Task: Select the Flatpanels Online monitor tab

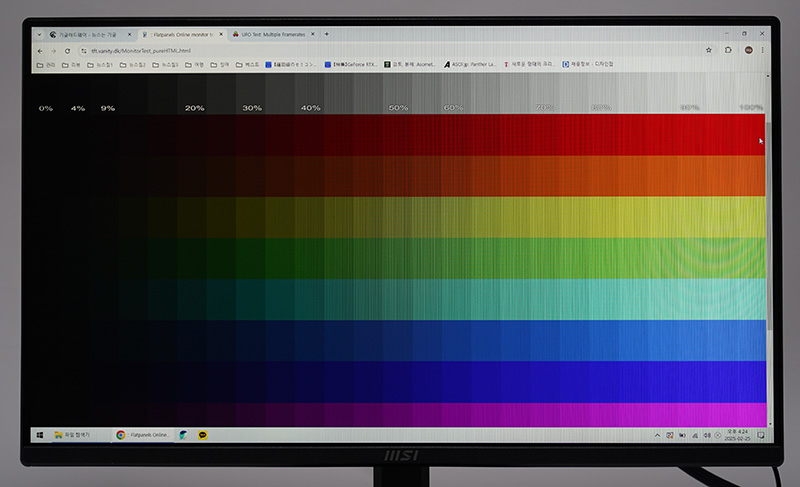Action: [x=182, y=35]
